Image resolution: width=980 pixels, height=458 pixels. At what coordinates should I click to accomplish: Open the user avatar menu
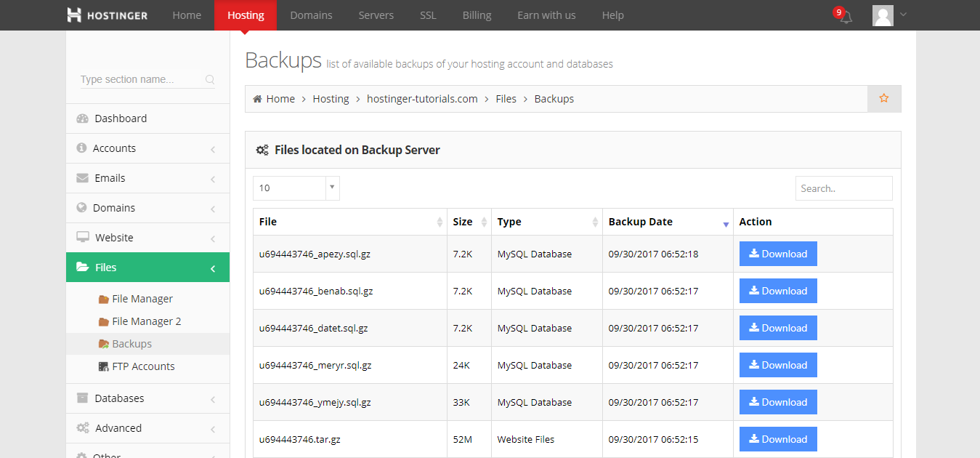click(x=883, y=15)
